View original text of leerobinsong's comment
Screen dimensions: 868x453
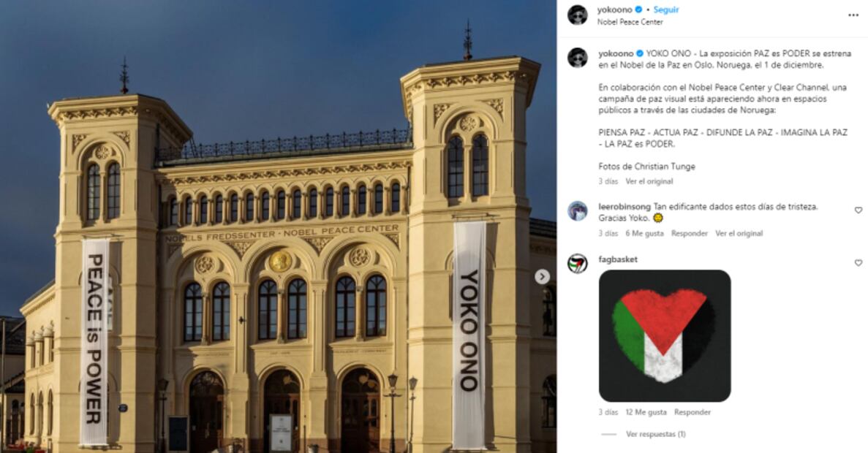click(x=739, y=233)
